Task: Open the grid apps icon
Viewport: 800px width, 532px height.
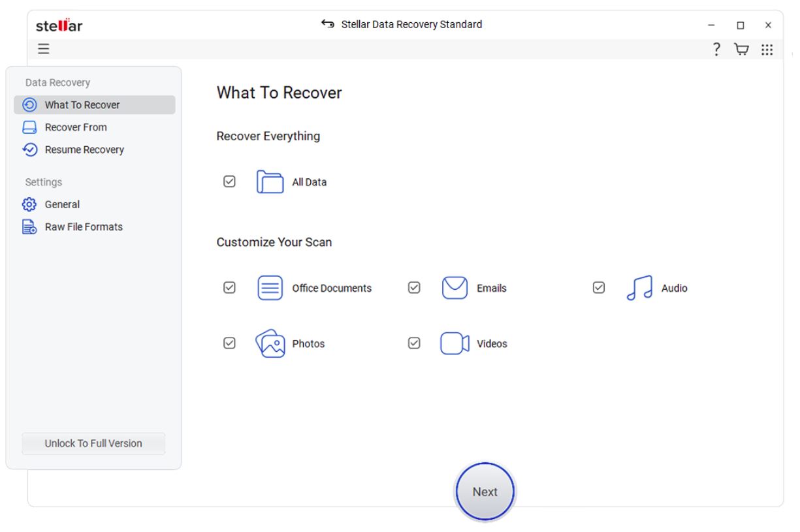Action: pyautogui.click(x=767, y=50)
